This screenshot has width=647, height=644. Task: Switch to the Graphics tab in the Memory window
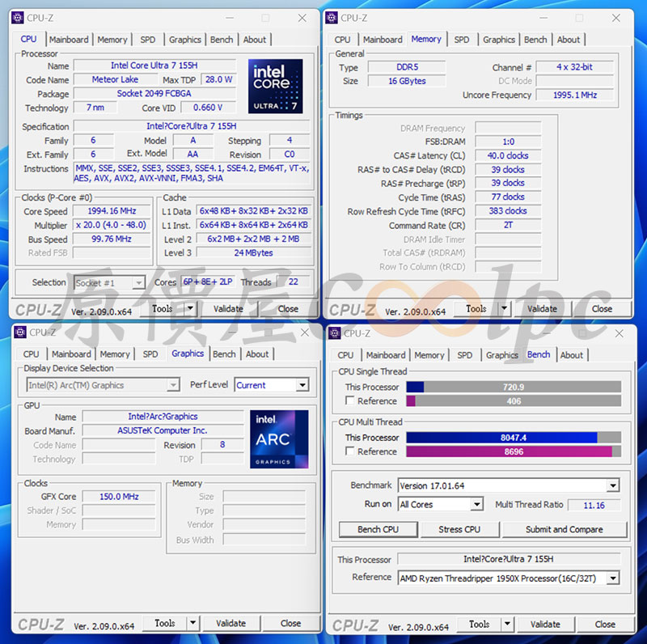[x=499, y=40]
